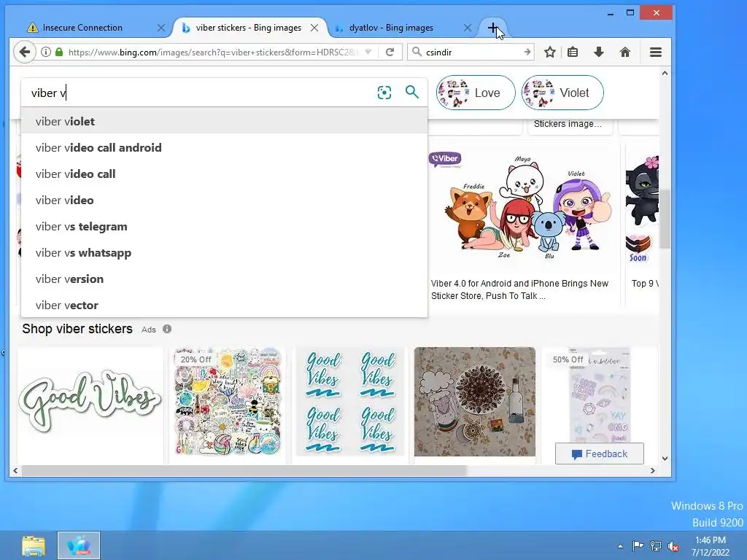Select the 'viber video call android' suggestion
The height and width of the screenshot is (560, 747).
tap(225, 147)
